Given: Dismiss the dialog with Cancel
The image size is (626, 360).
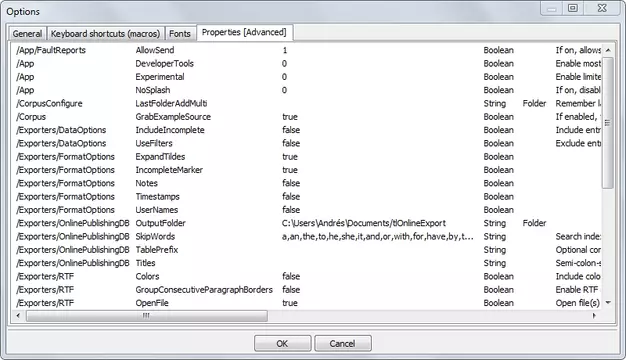Looking at the screenshot, I should click(343, 343).
